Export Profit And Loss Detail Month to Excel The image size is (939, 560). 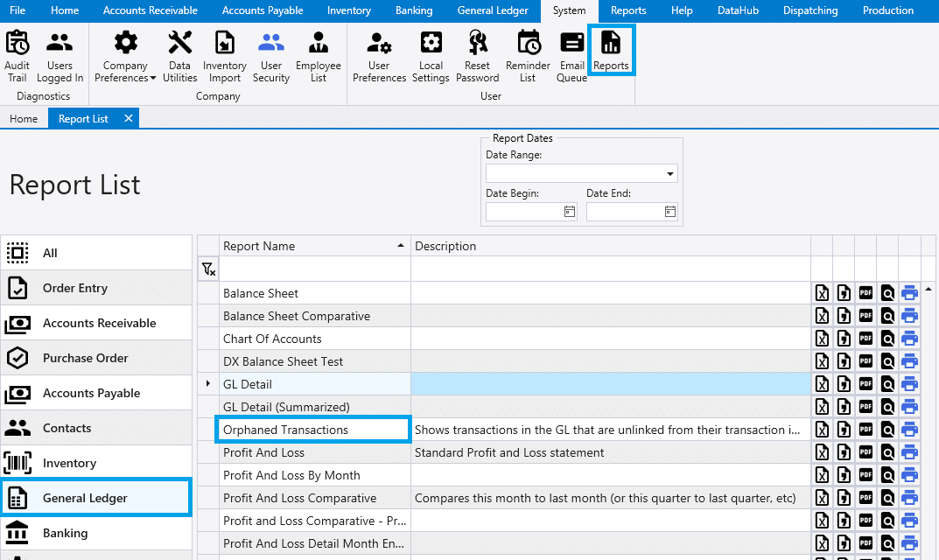pyautogui.click(x=823, y=543)
